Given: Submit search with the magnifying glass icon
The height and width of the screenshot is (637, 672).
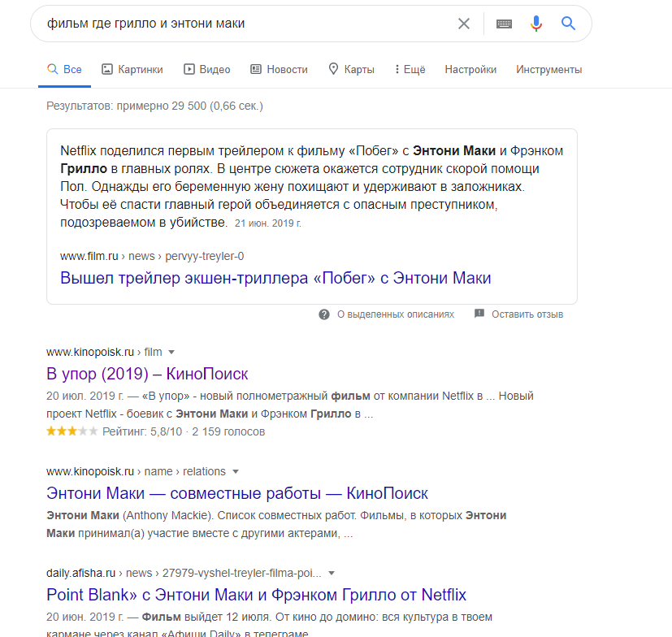Looking at the screenshot, I should (x=568, y=23).
